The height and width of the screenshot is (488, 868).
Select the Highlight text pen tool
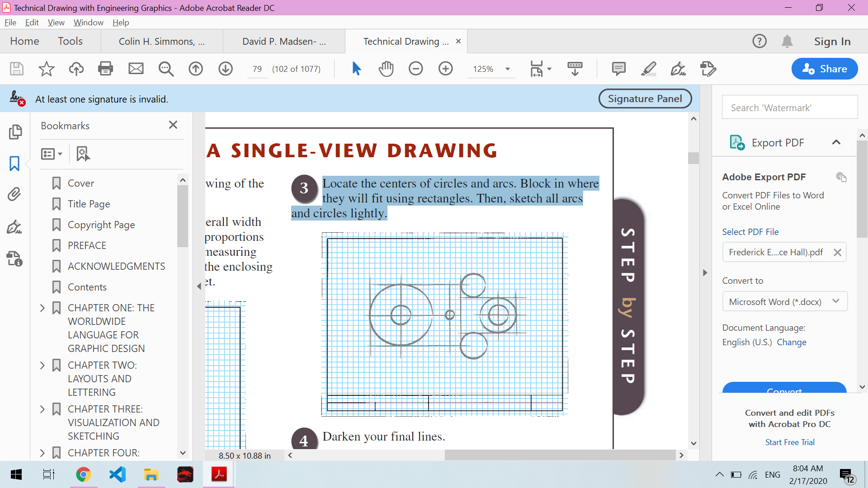[648, 69]
